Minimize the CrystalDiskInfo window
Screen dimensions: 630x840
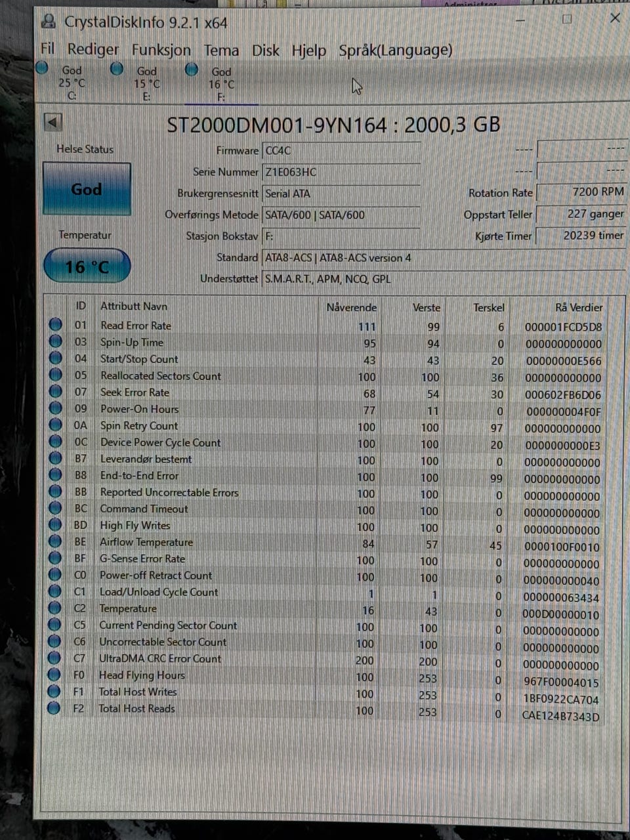click(x=522, y=20)
